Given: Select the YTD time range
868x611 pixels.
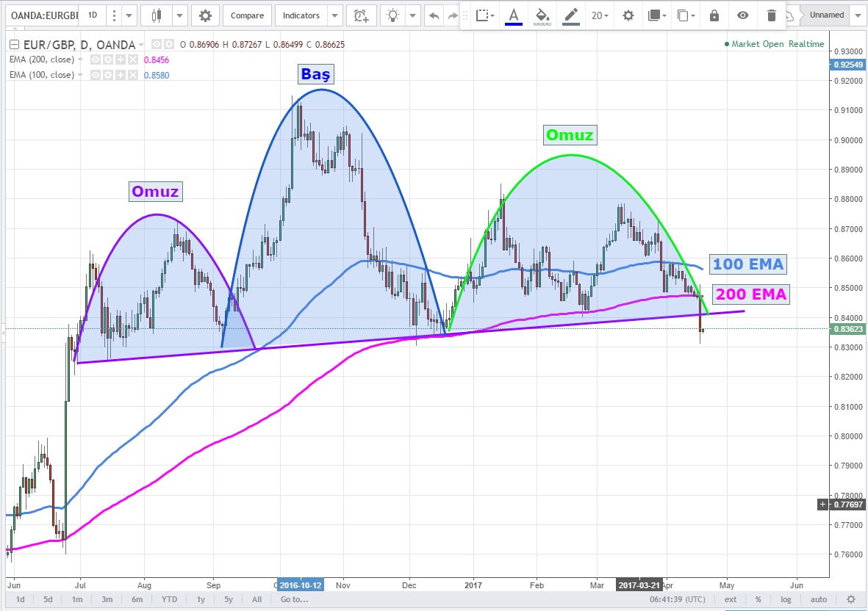Looking at the screenshot, I should coord(168,599).
